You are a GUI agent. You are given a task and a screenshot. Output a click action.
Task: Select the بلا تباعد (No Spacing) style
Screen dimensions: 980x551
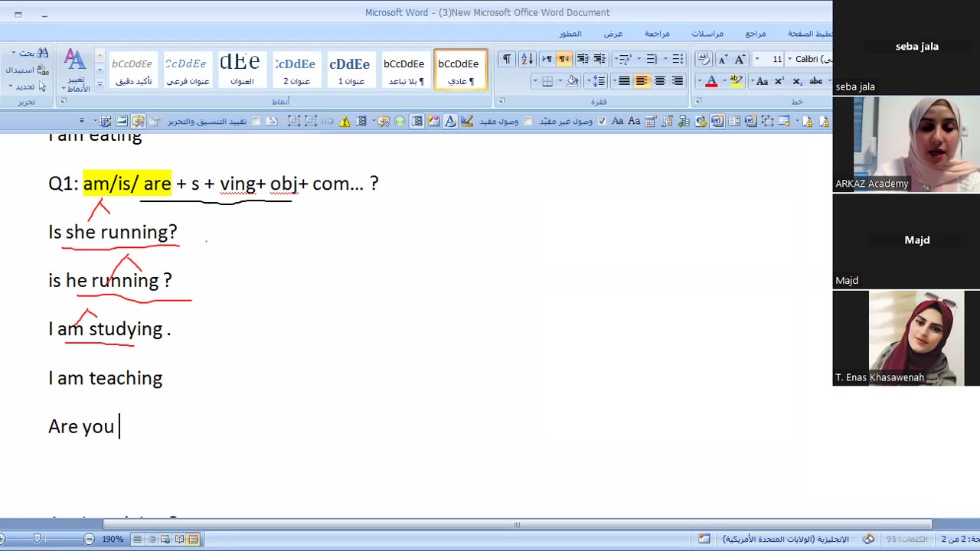tap(406, 70)
